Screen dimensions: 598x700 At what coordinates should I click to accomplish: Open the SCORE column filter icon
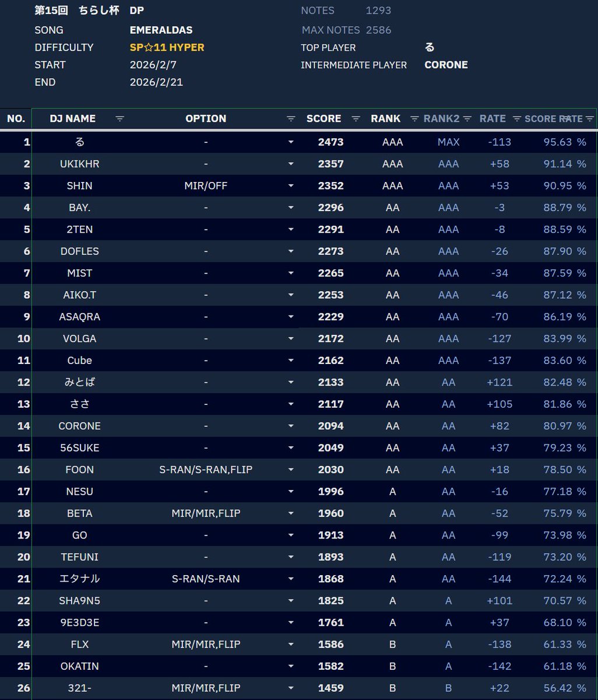tap(356, 118)
